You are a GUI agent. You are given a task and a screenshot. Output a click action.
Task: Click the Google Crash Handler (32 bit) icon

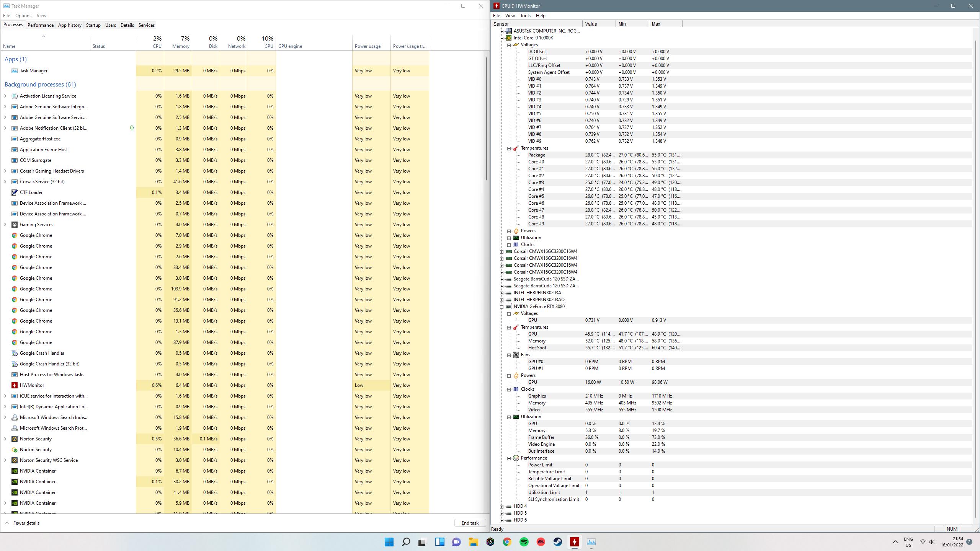tap(15, 364)
